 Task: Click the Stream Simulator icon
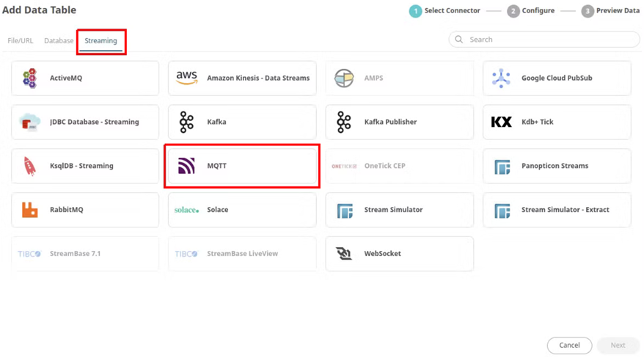[344, 211]
